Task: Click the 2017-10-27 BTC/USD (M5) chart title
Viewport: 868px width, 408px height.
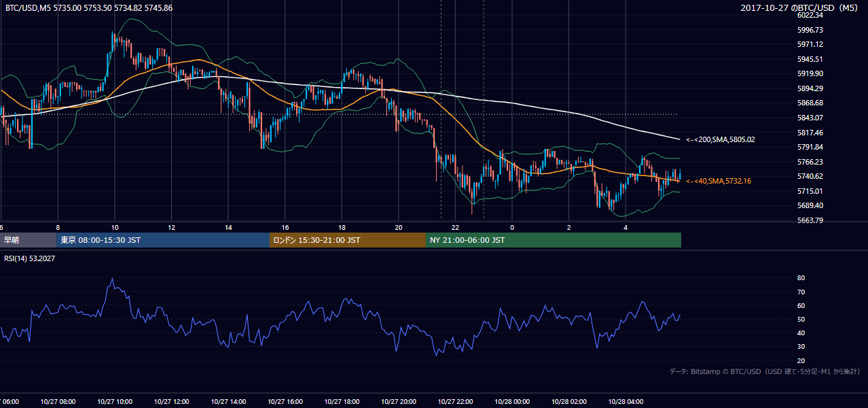Action: (x=801, y=7)
